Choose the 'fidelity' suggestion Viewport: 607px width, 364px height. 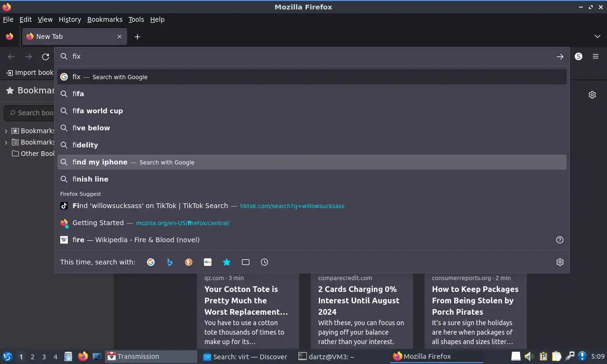pos(312,145)
